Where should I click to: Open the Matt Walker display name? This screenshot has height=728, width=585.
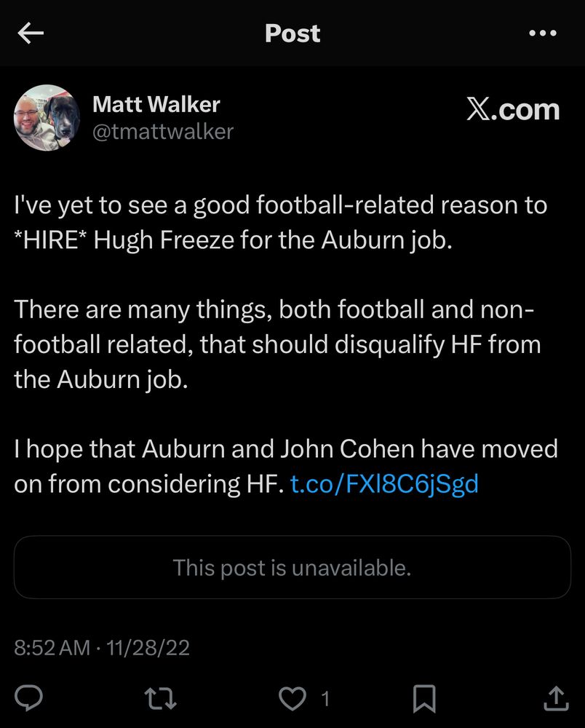pos(156,104)
